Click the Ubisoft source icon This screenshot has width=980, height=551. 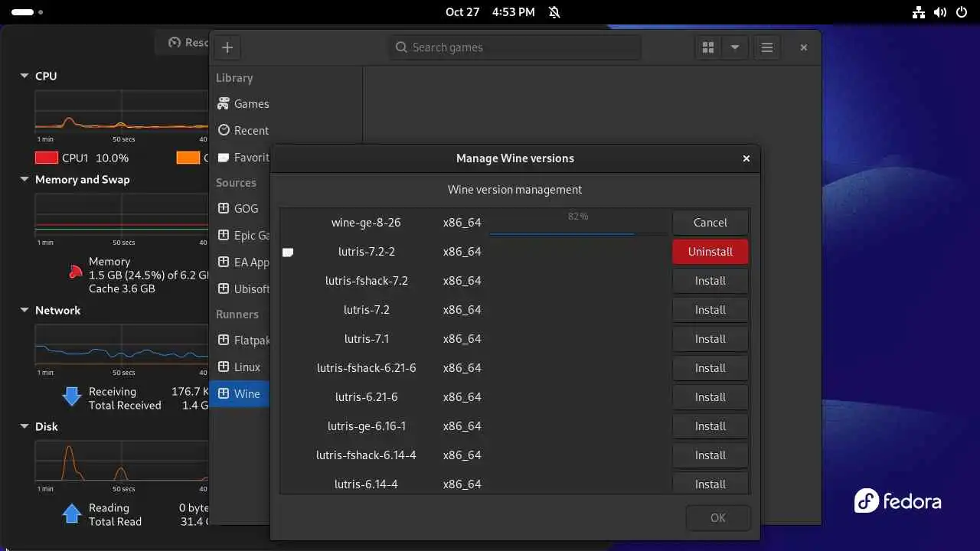coord(224,289)
